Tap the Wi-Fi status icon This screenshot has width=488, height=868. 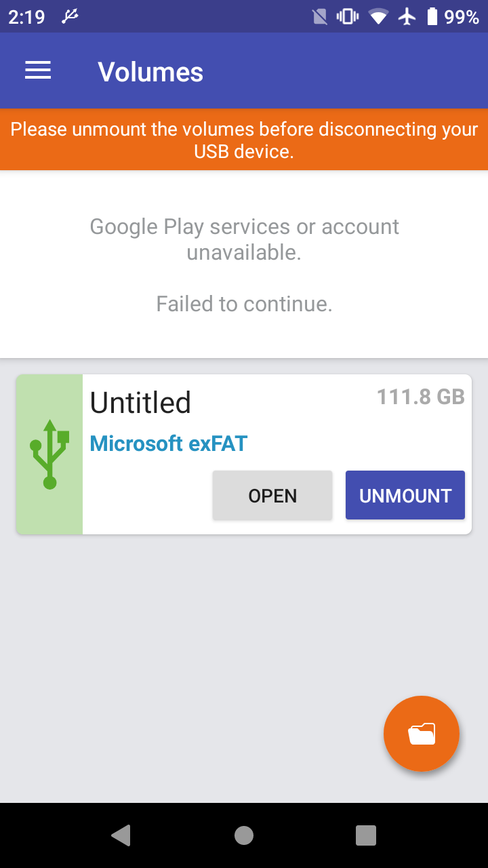pos(378,16)
